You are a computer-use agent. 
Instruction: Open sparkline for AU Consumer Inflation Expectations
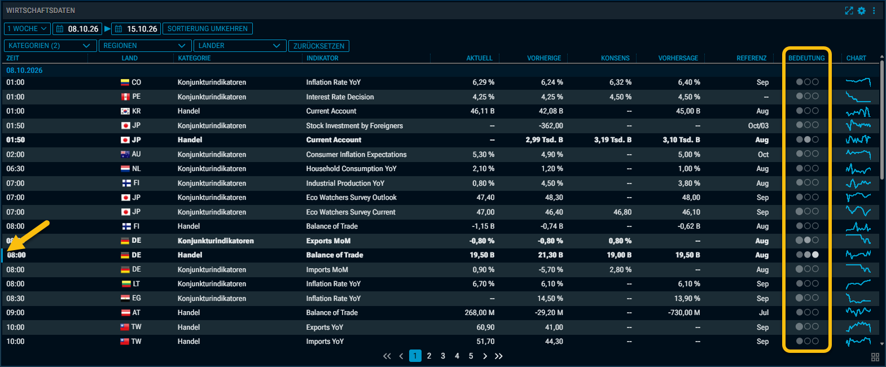coord(858,154)
